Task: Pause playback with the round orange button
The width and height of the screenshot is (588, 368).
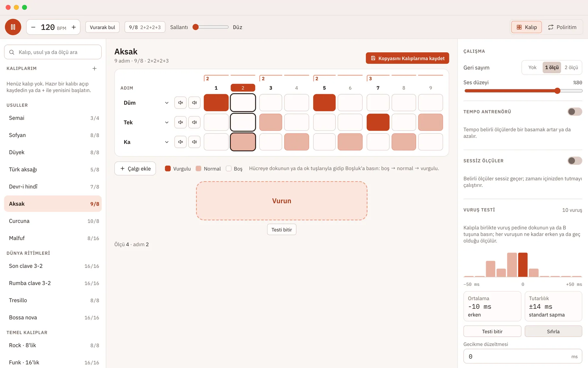Action: click(x=13, y=27)
